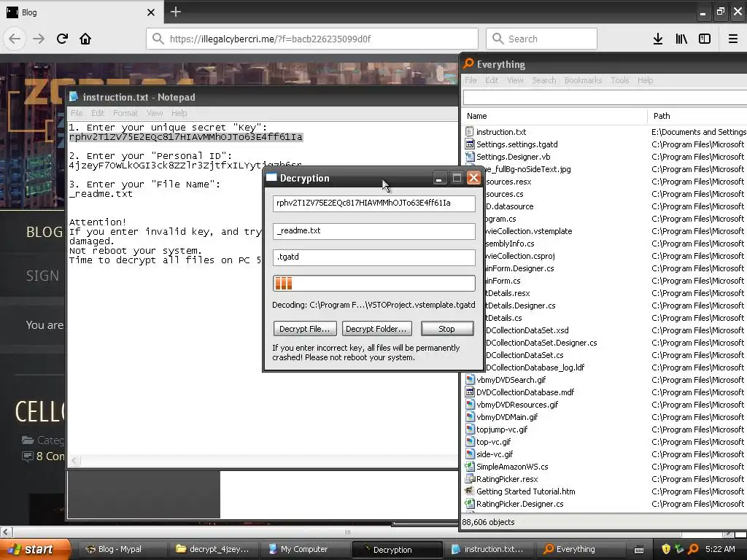Image resolution: width=747 pixels, height=560 pixels.
Task: Open the Downloads arrow in browser toolbar
Action: pos(658,39)
